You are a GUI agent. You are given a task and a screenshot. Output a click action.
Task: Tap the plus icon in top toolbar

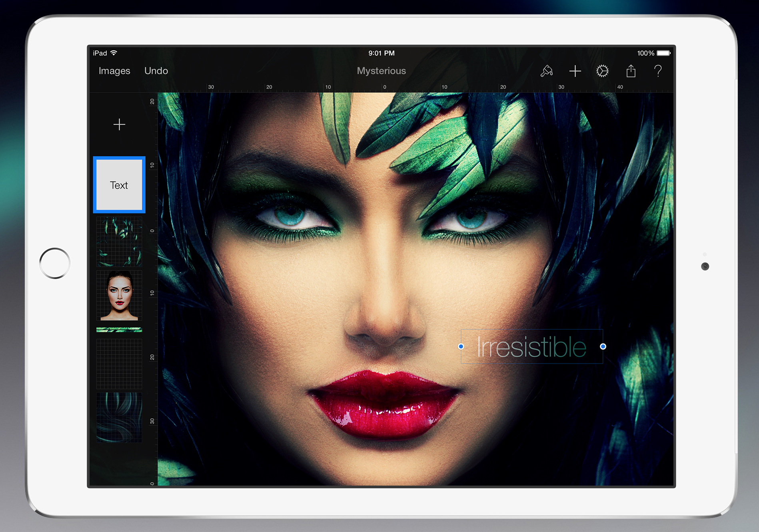(x=575, y=71)
